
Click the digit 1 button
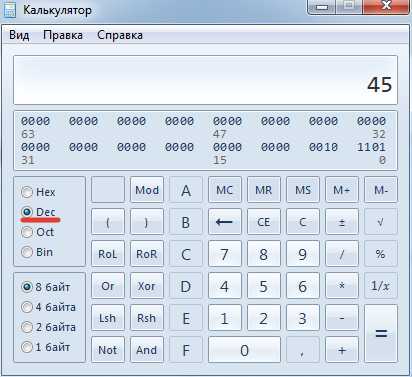pyautogui.click(x=225, y=318)
